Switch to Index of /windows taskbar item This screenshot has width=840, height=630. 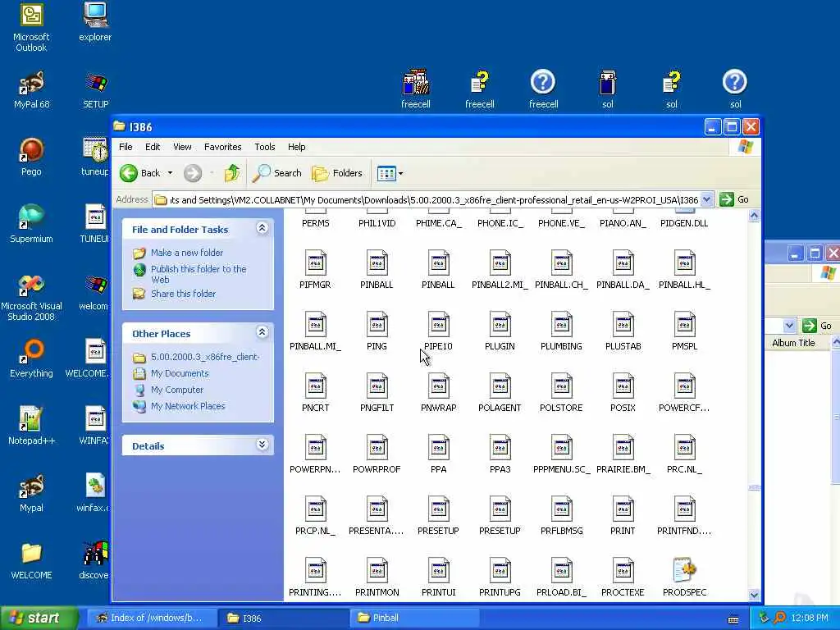click(152, 618)
